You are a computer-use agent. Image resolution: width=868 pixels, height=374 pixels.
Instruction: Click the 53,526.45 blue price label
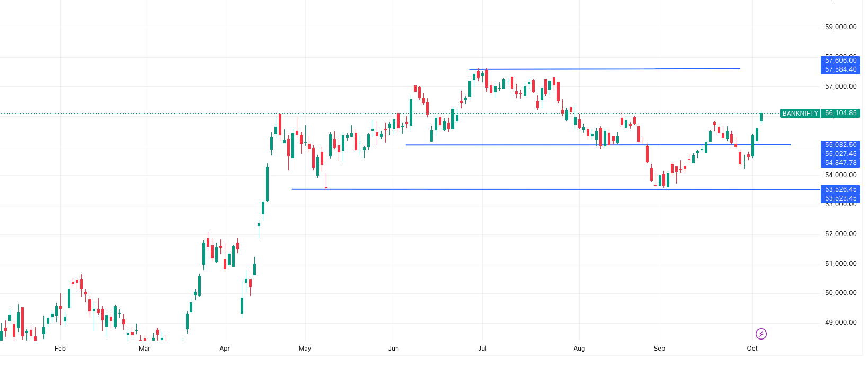pos(840,189)
